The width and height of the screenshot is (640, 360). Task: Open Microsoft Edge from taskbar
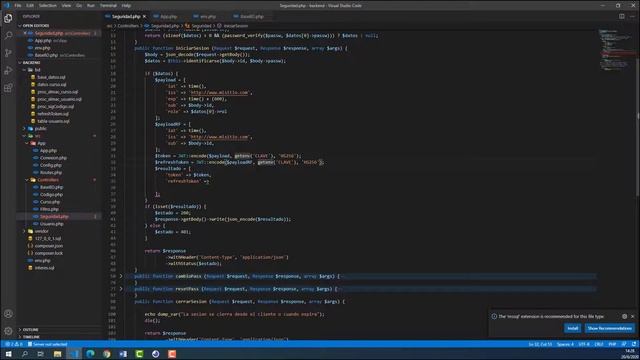click(x=90, y=354)
